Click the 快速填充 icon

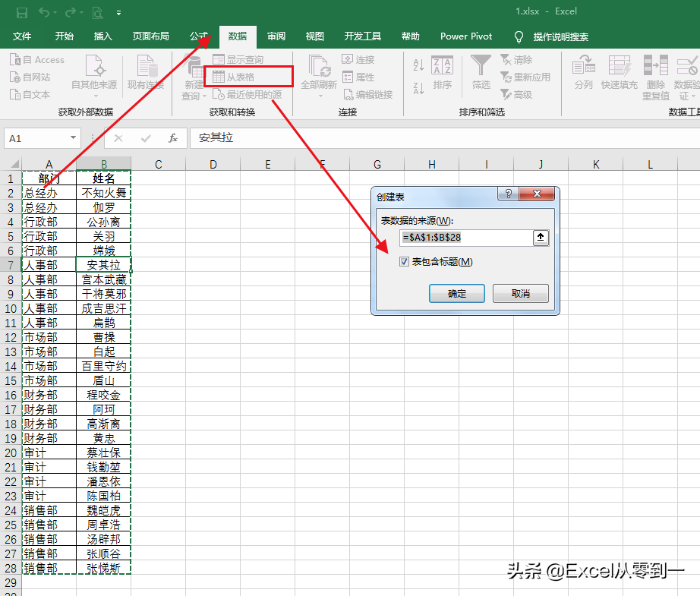click(620, 72)
